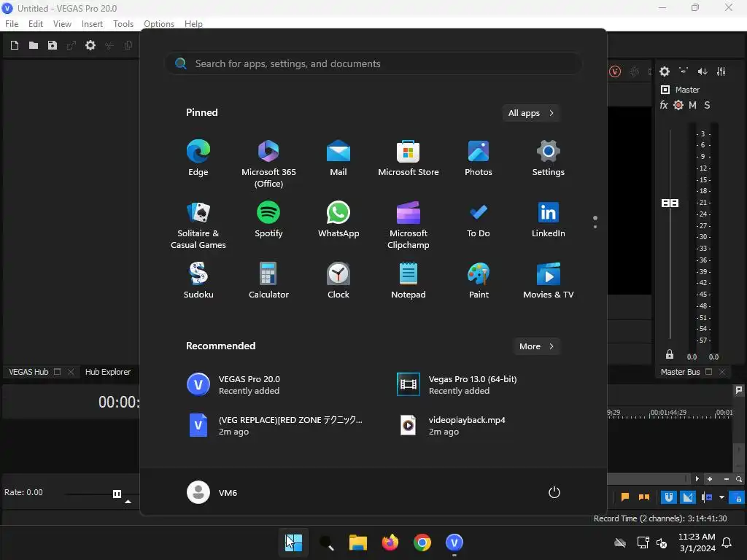Open Movies & TV

549,281
